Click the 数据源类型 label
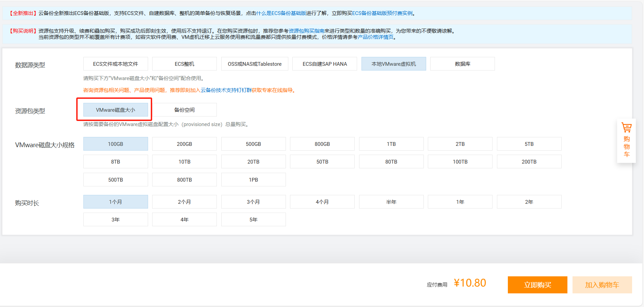Viewport: 644px width, 307px height. [x=30, y=65]
